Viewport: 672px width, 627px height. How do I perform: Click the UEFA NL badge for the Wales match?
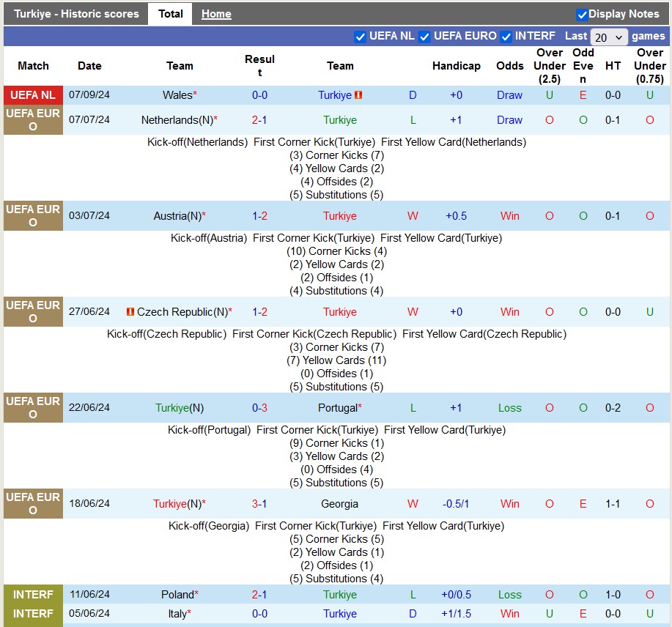[33, 95]
